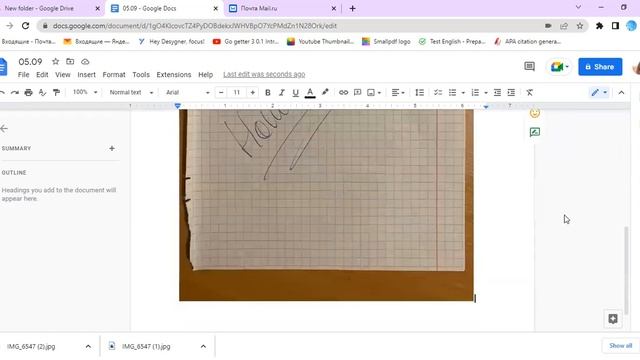Open a new browser tab
640x360 pixels.
click(x=353, y=8)
